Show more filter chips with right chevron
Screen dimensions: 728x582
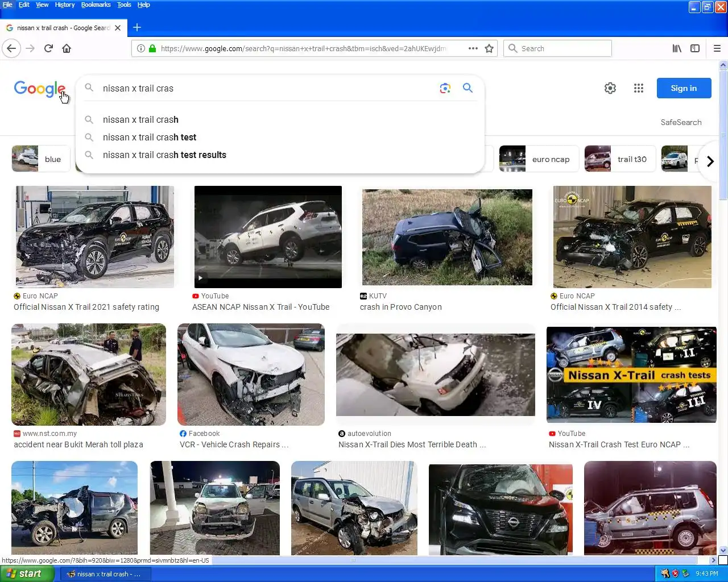710,161
